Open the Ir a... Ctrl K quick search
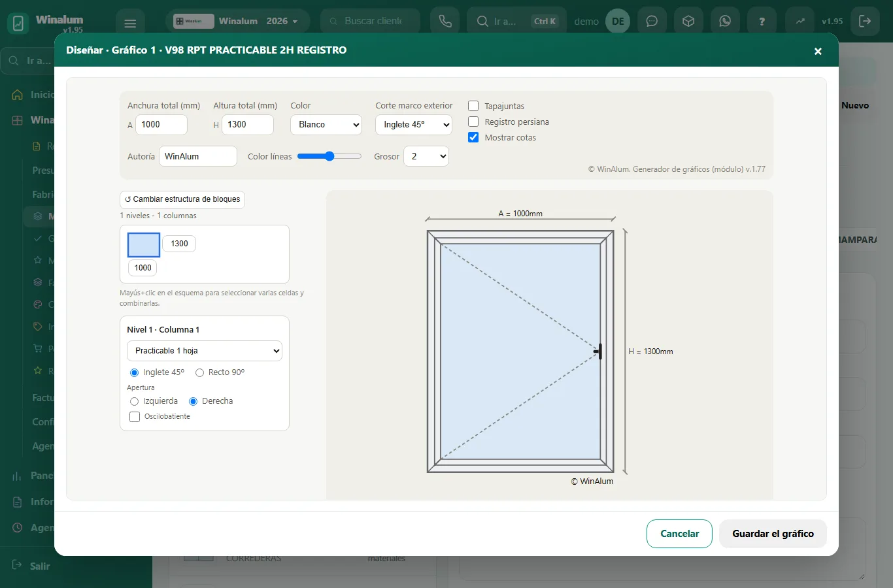The height and width of the screenshot is (588, 893). click(516, 21)
